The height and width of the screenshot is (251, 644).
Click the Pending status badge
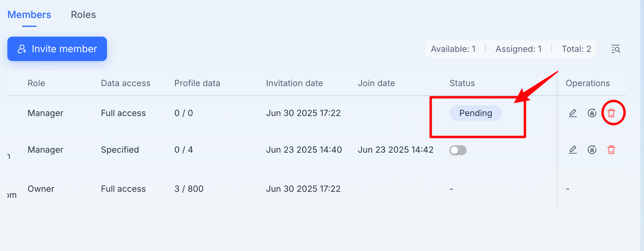[476, 113]
